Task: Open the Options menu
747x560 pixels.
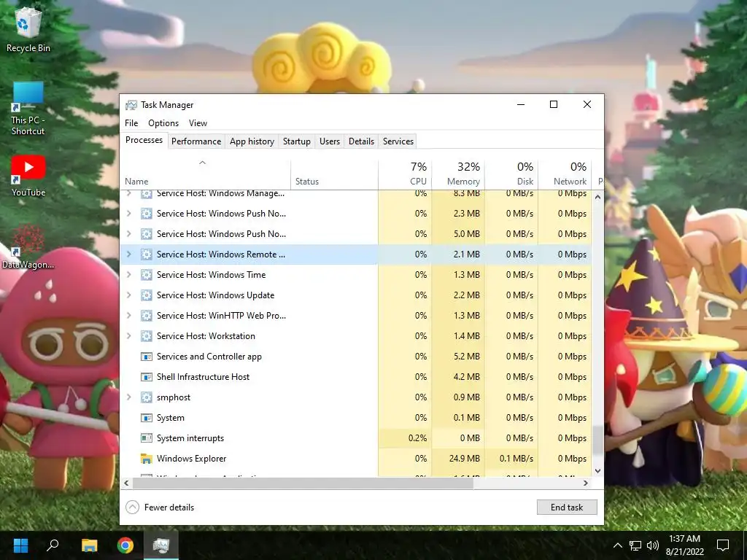Action: (x=163, y=122)
